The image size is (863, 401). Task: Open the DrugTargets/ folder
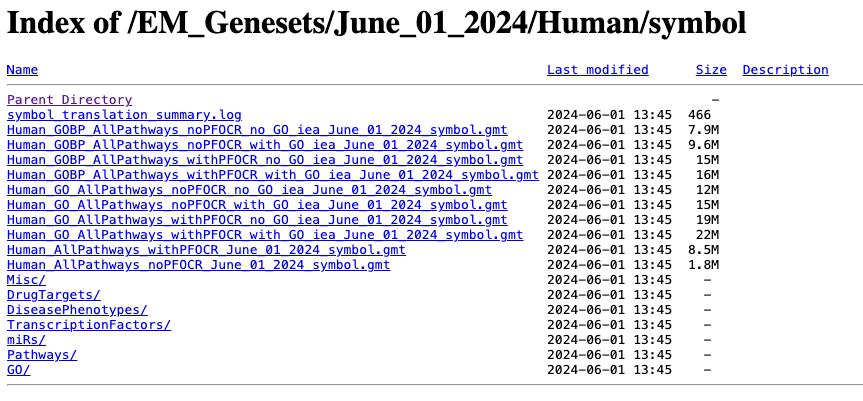54,295
